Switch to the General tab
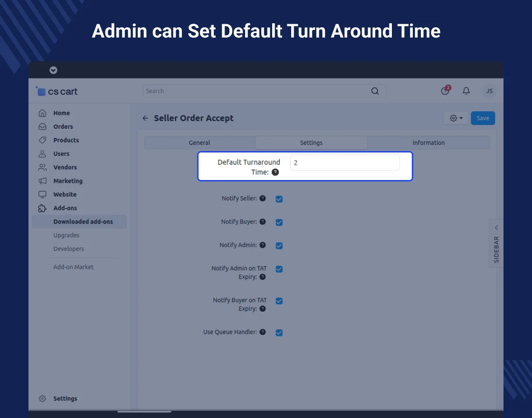 (x=199, y=143)
